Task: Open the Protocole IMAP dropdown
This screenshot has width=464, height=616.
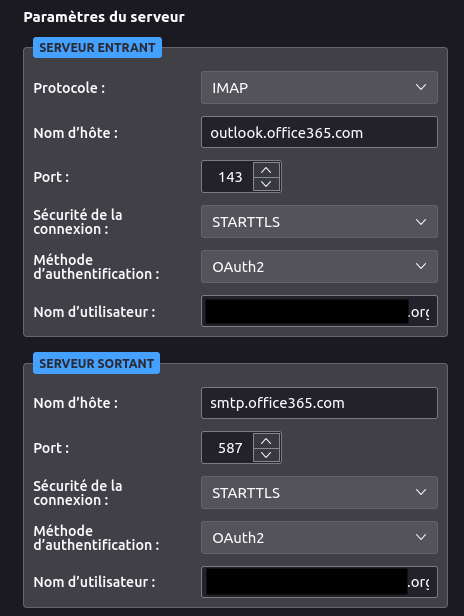Action: pyautogui.click(x=319, y=88)
